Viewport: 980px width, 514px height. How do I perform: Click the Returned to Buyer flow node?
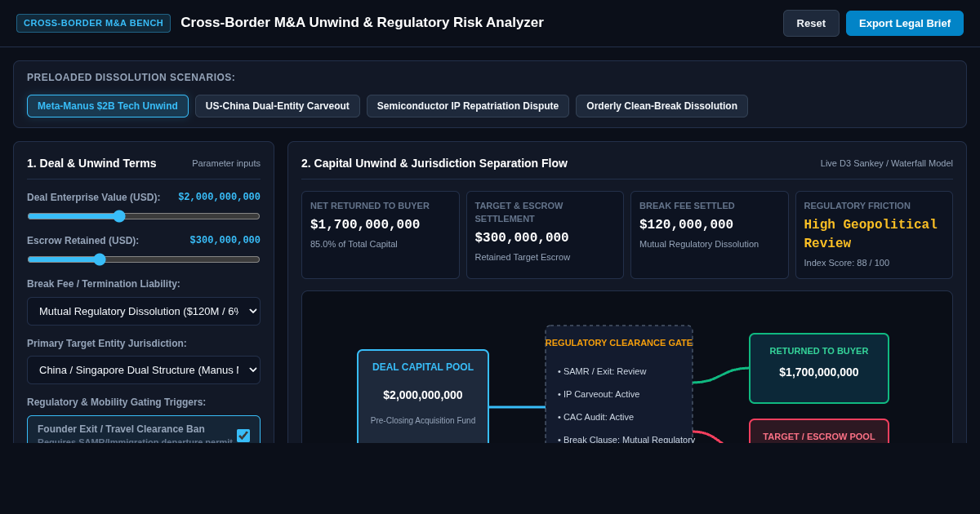coord(819,368)
